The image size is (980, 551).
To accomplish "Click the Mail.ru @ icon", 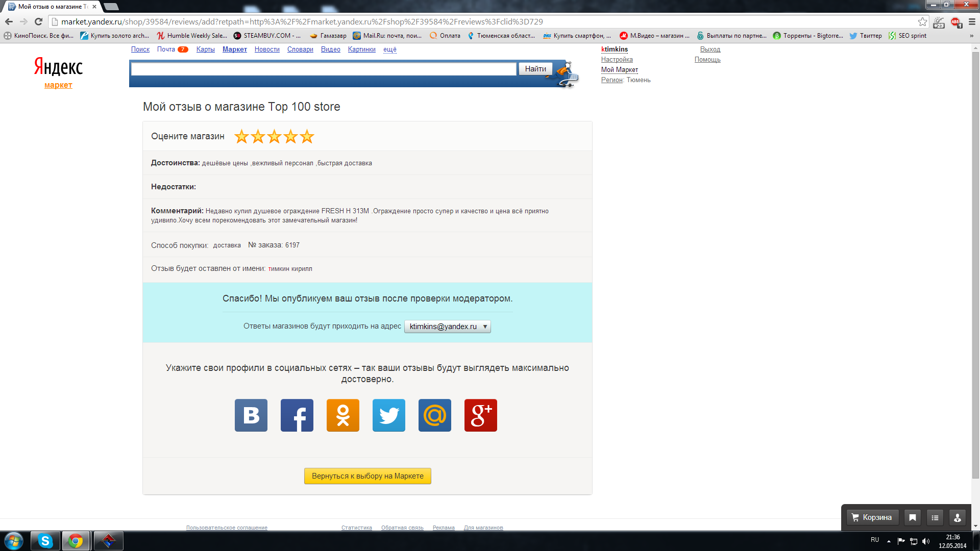I will pyautogui.click(x=434, y=415).
